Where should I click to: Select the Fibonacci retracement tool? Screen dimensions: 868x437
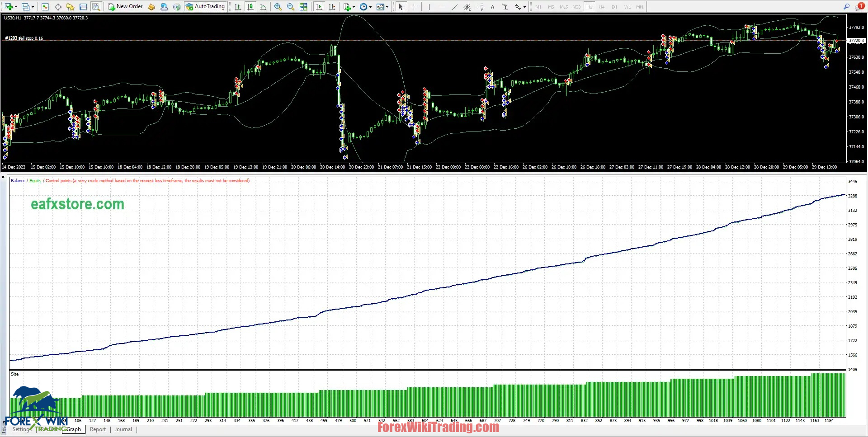click(x=480, y=7)
